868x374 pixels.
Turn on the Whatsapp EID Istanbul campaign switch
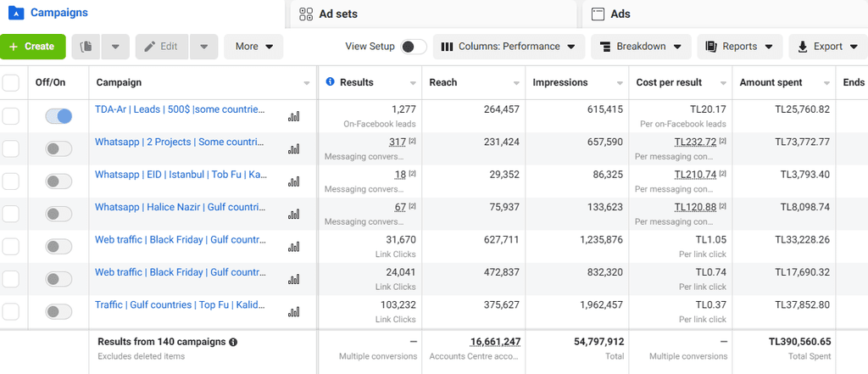click(x=58, y=181)
